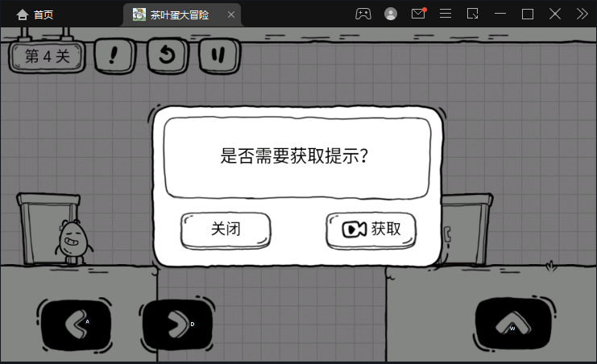Open the mail notifications icon
Viewport: 597px width, 364px height.
[x=418, y=14]
